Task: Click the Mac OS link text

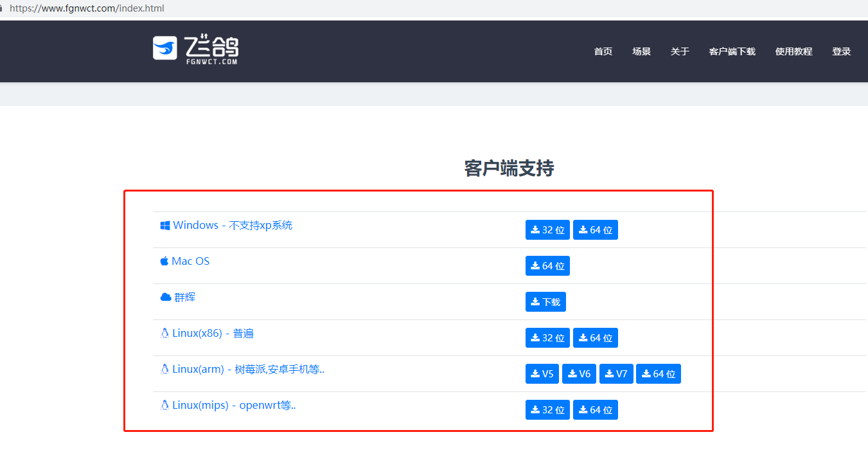Action: [x=191, y=261]
